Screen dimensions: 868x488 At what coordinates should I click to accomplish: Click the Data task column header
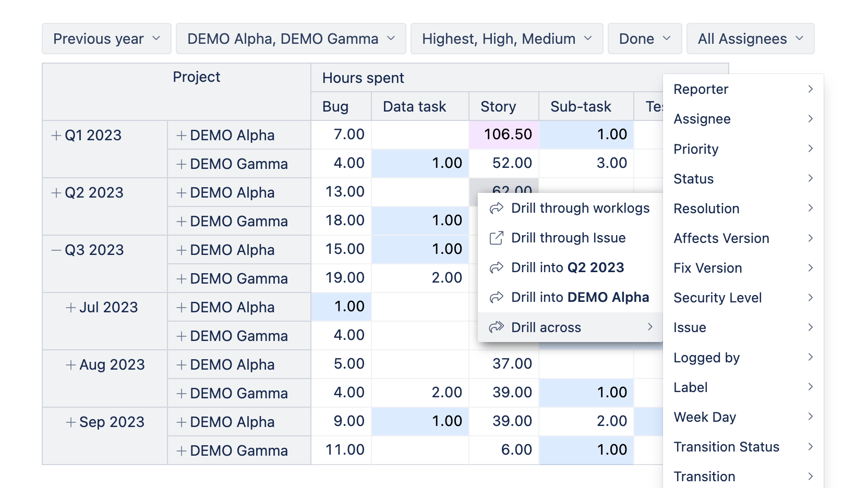tap(420, 106)
